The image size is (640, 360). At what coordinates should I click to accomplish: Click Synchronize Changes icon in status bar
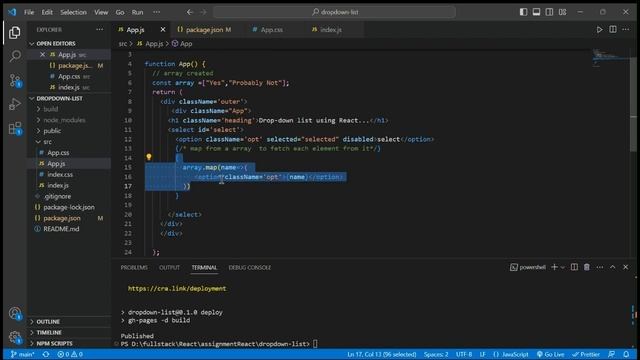pyautogui.click(x=46, y=354)
